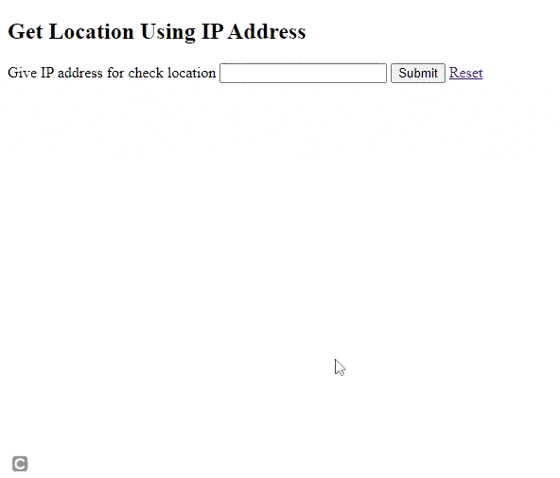
Task: Activate the button labeled Submit
Action: click(418, 73)
